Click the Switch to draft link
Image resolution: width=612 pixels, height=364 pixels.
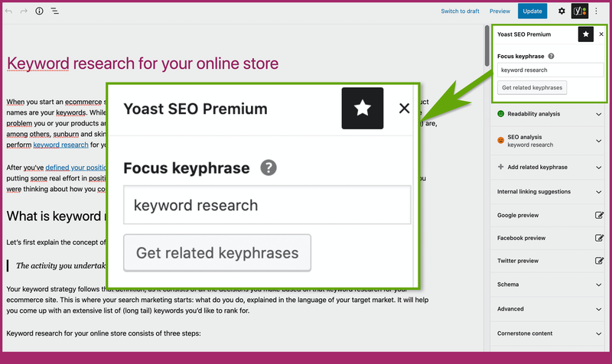click(x=460, y=11)
